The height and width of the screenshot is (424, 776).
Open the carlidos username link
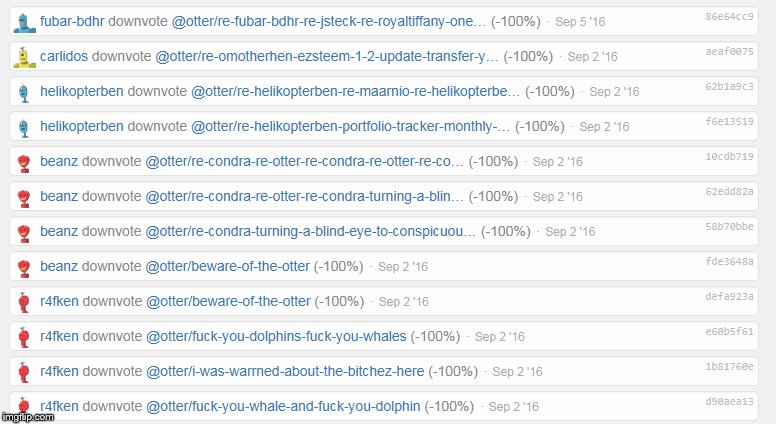pos(64,56)
